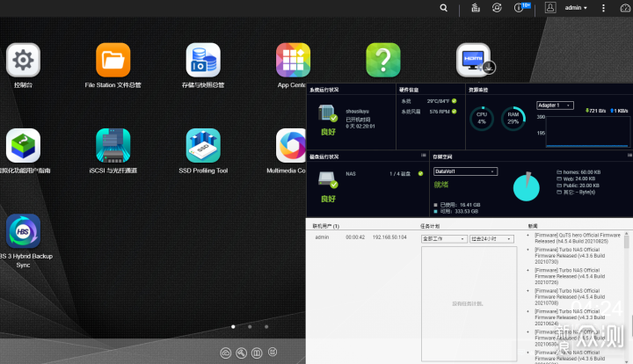This screenshot has width=633, height=364.
Task: Click the homes: 60.00 KB folder entry
Action: (x=578, y=172)
